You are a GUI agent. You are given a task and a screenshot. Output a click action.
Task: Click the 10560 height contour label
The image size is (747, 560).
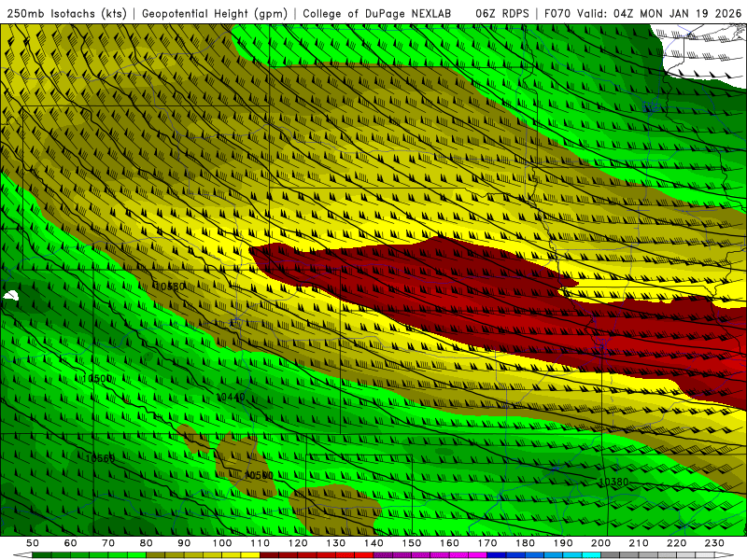click(100, 458)
